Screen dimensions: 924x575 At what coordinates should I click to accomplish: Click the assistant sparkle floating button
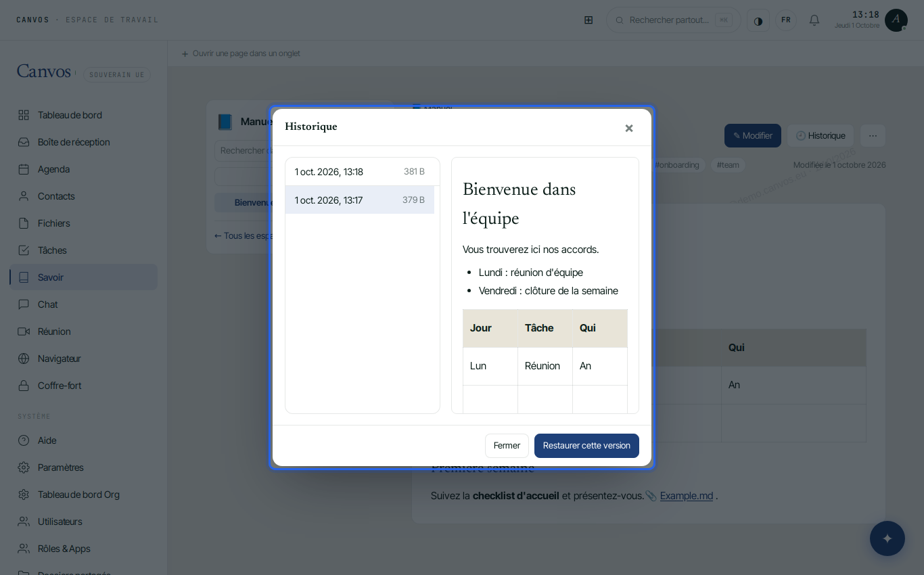tap(887, 538)
